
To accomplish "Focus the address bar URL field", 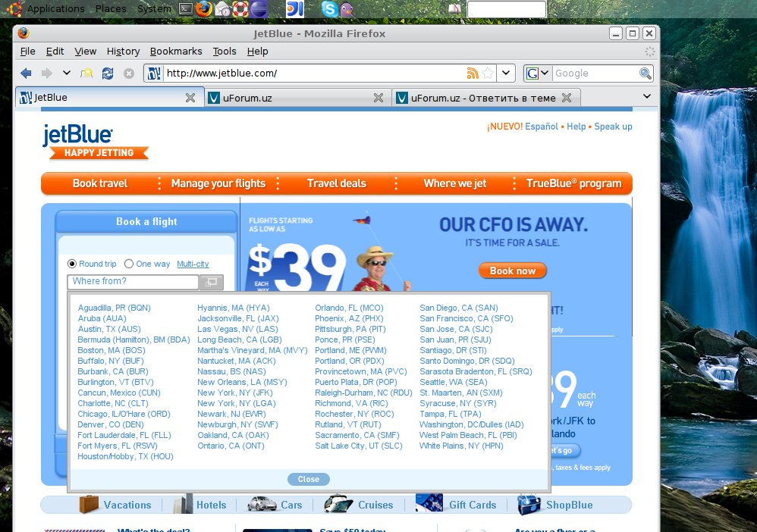I will pyautogui.click(x=314, y=74).
